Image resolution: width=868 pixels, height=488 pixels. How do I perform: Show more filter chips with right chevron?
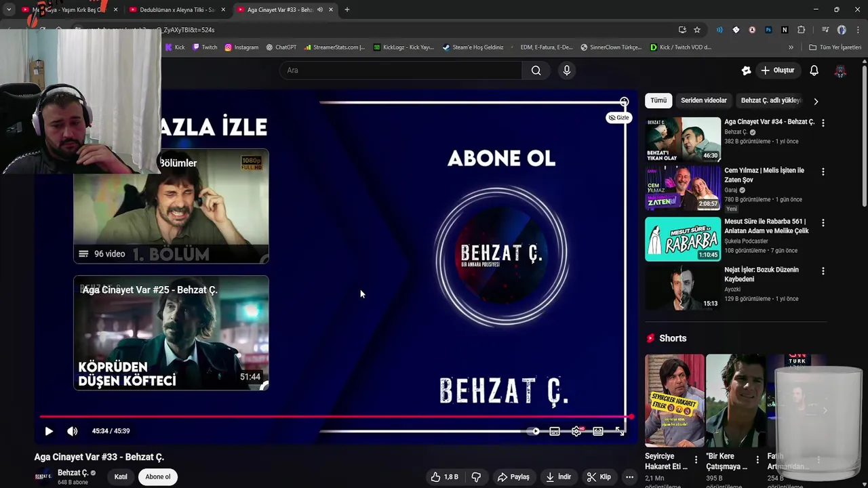(x=816, y=101)
